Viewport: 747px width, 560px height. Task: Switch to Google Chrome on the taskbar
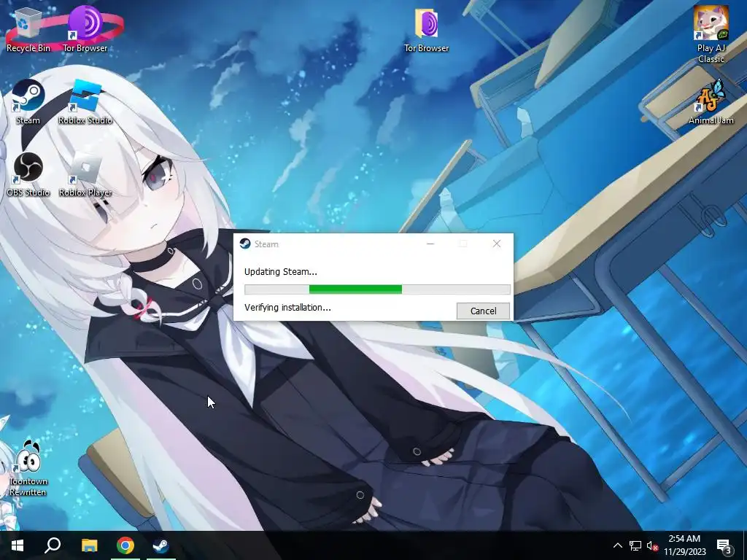click(x=125, y=545)
